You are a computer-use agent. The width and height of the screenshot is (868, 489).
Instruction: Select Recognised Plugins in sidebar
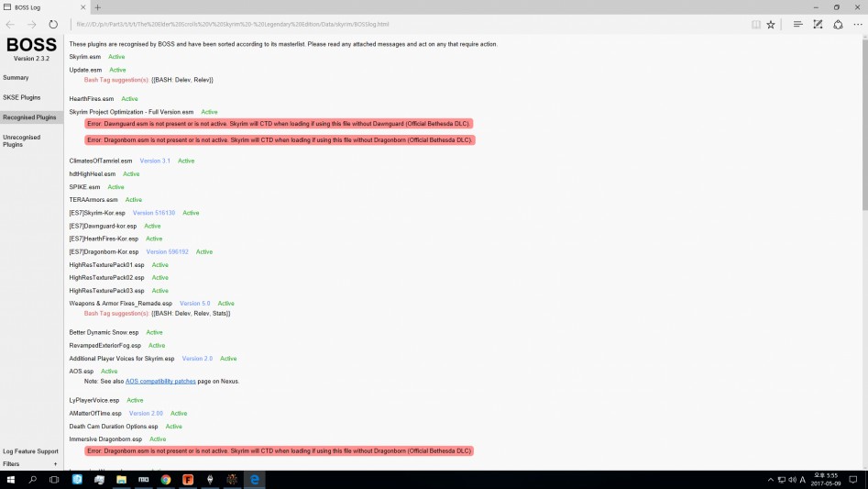(29, 117)
